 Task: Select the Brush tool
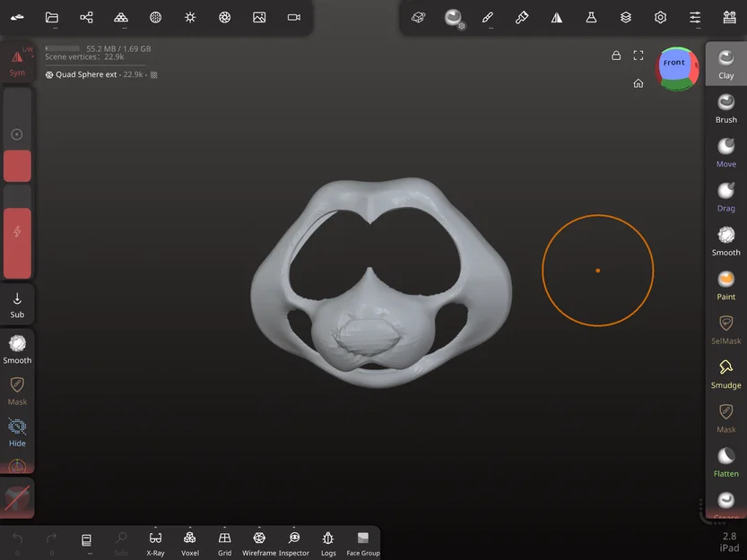(726, 108)
